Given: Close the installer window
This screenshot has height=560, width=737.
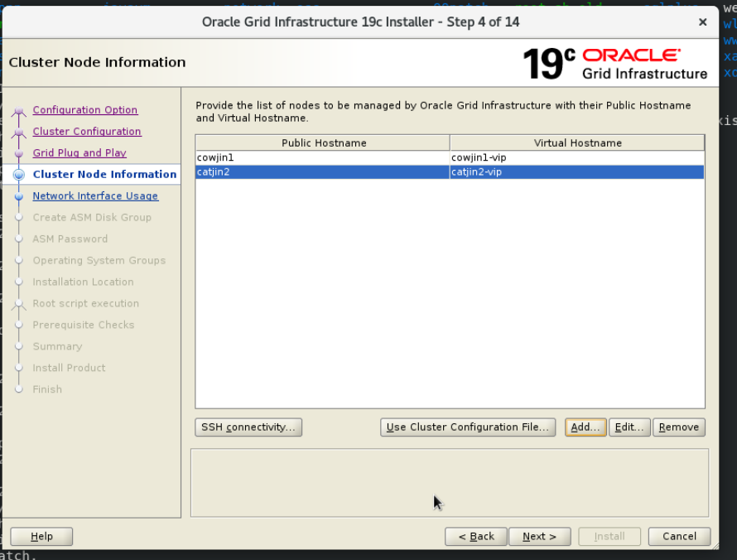Looking at the screenshot, I should coord(703,22).
